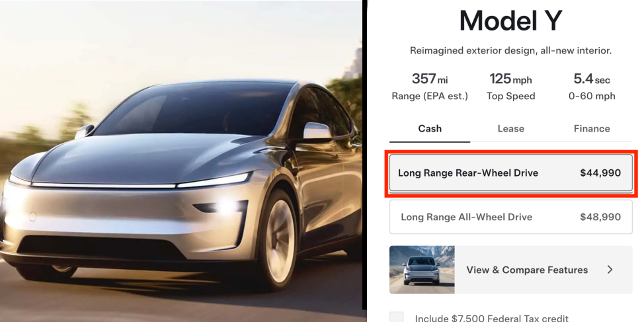Image resolution: width=644 pixels, height=322 pixels.
Task: Select Long Range All-Wheel Drive option
Action: [x=511, y=217]
